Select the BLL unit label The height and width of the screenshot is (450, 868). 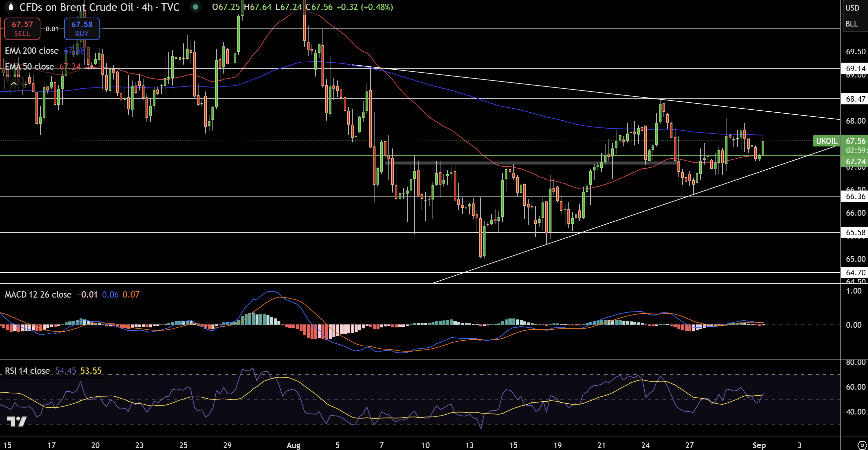tap(851, 24)
